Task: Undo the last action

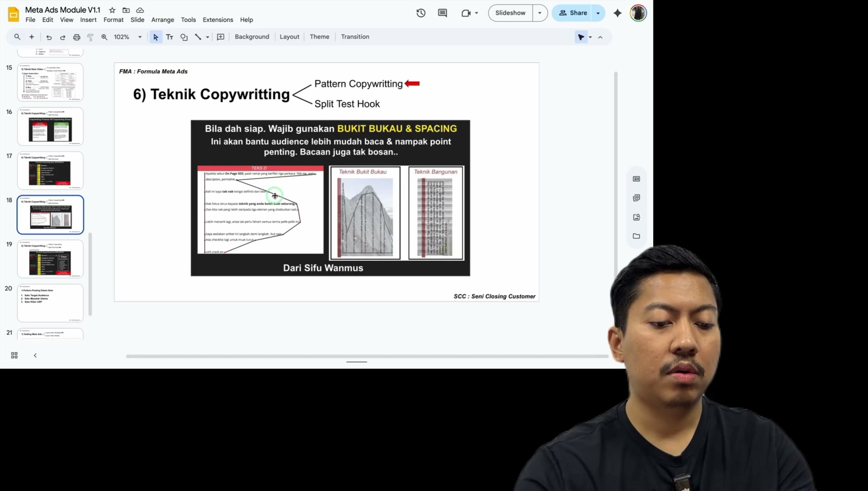Action: pos(49,37)
